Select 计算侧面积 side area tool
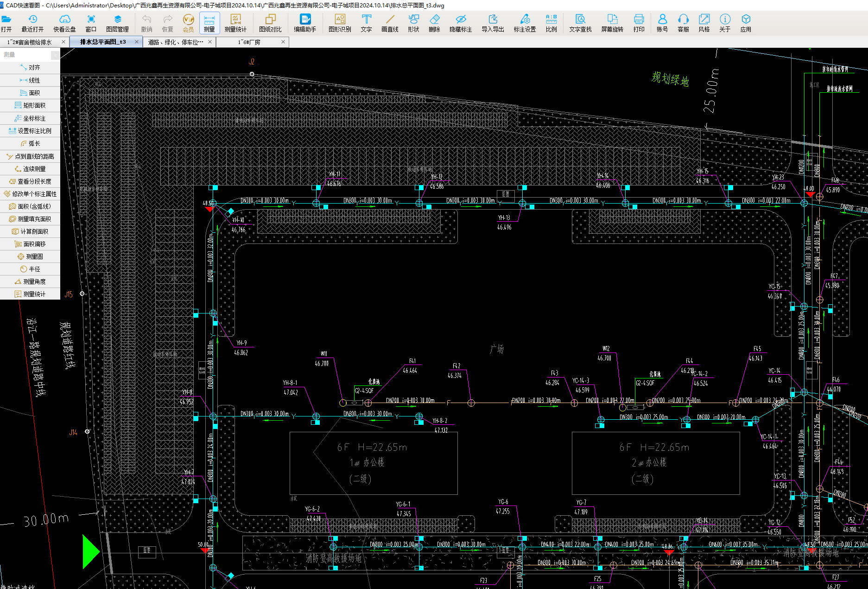868x589 pixels. pyautogui.click(x=30, y=231)
